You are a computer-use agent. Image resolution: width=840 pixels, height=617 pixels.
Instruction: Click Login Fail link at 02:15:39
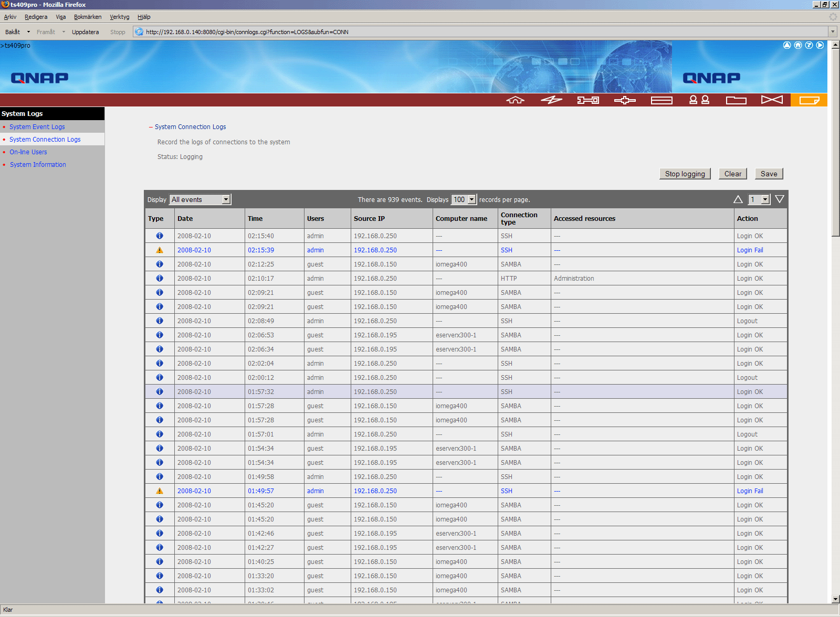pyautogui.click(x=750, y=250)
